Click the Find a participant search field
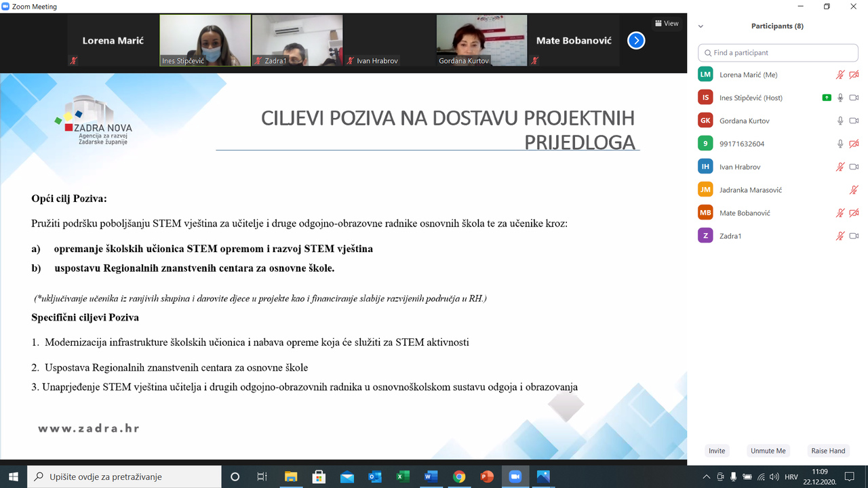The image size is (868, 488). (x=778, y=53)
